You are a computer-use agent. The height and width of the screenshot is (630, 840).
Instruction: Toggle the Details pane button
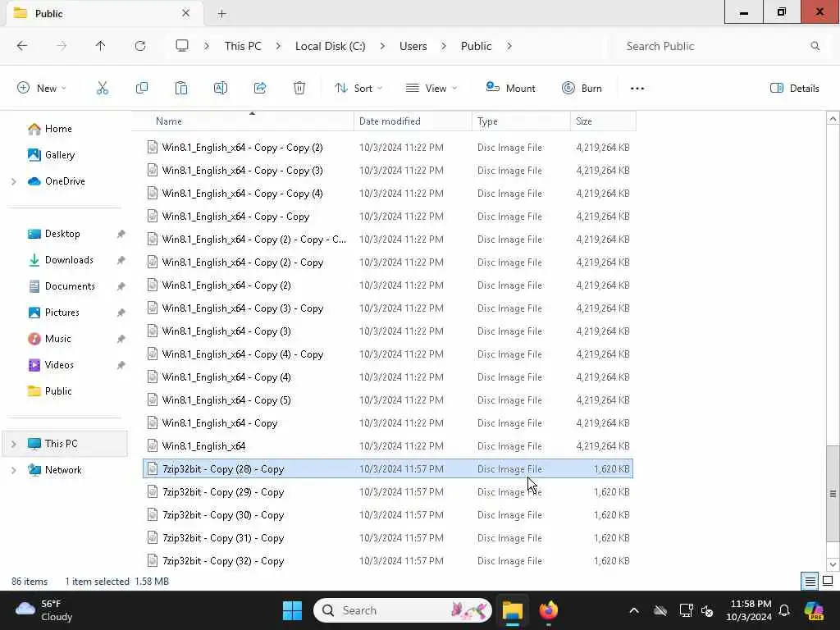[794, 89]
